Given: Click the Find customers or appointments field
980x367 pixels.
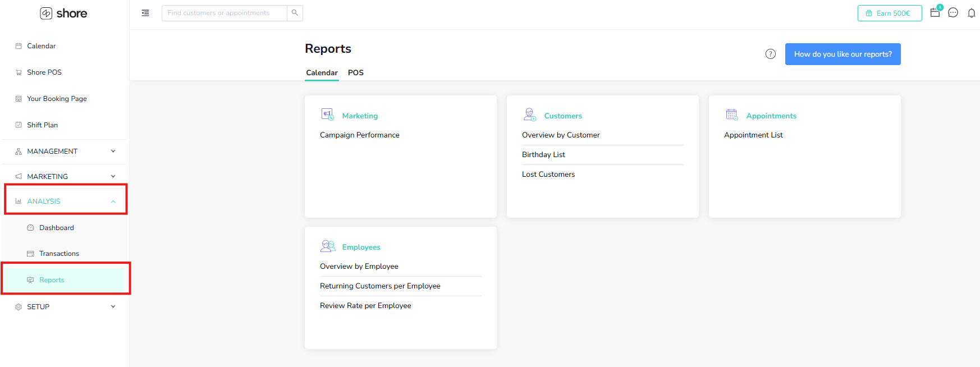Looking at the screenshot, I should click(x=224, y=13).
